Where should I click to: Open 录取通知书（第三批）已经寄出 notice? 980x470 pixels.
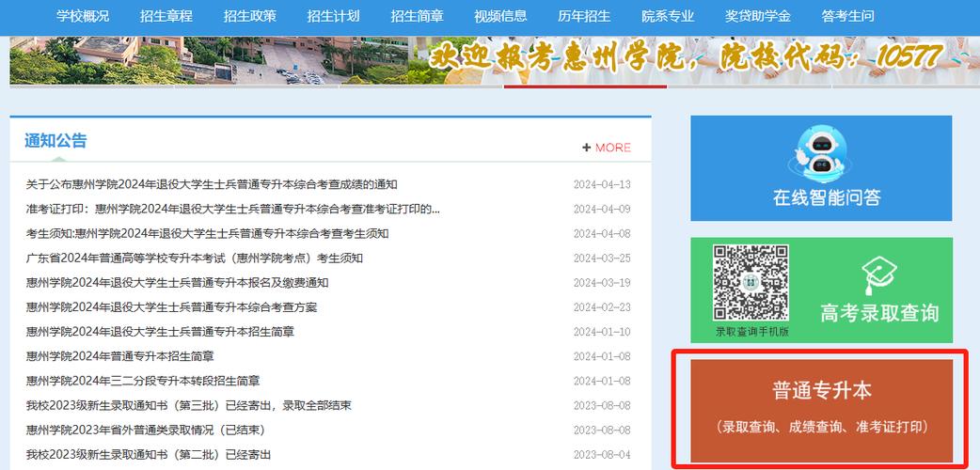coord(188,406)
